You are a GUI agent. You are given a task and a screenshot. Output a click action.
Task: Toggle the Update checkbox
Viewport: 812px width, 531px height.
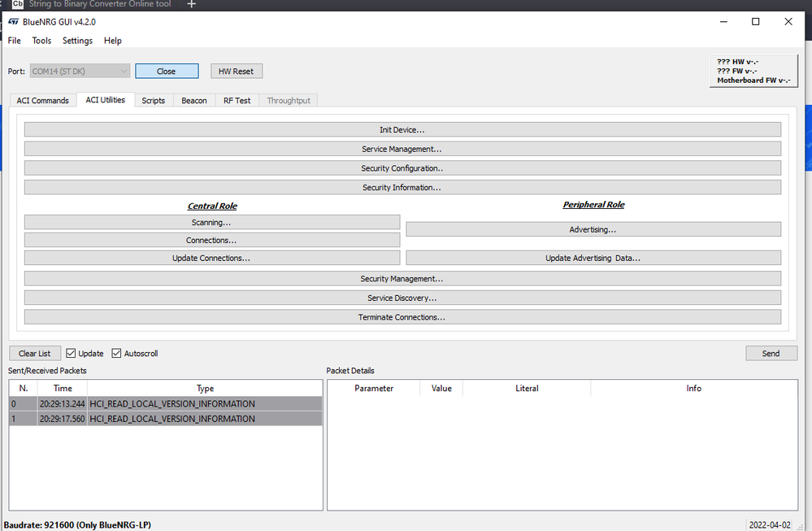click(71, 353)
